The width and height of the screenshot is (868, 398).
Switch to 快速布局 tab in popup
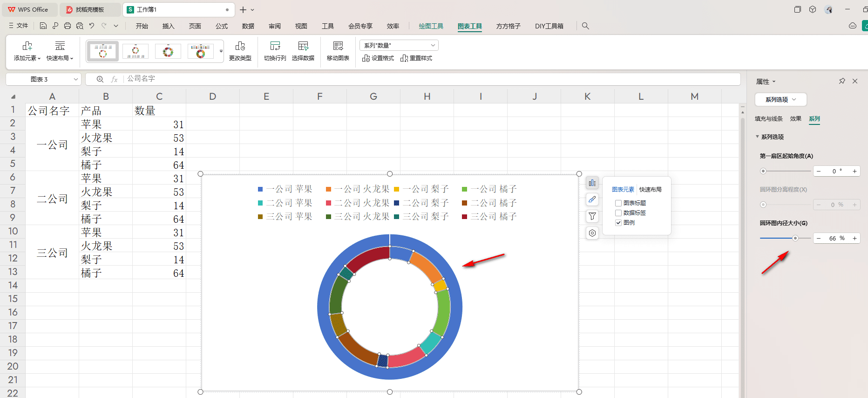(650, 190)
